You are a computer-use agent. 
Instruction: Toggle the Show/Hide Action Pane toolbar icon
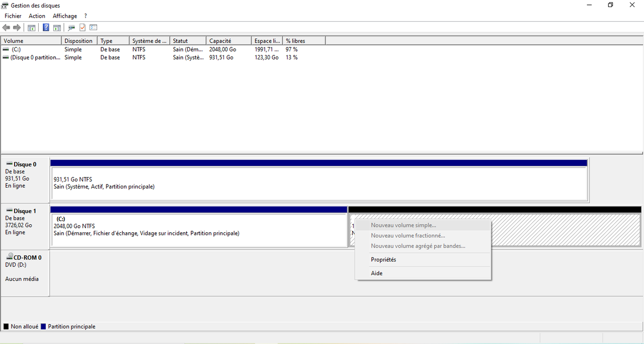pyautogui.click(x=57, y=28)
